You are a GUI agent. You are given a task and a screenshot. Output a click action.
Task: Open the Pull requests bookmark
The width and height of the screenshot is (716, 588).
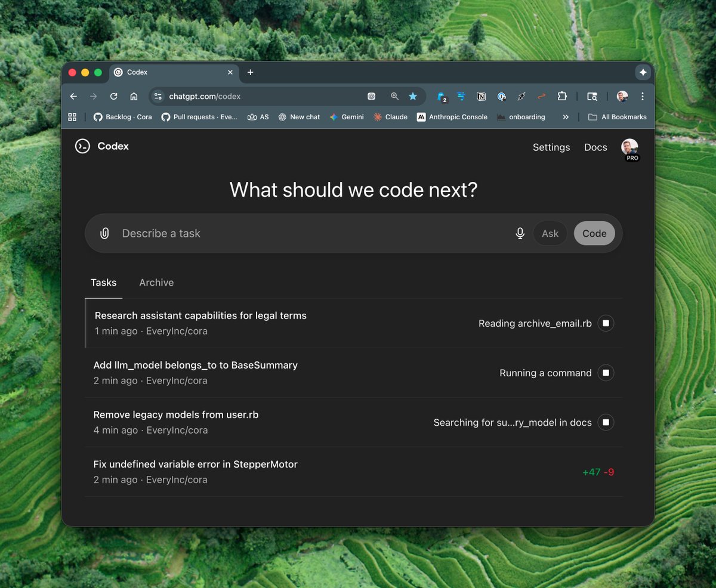[x=199, y=117]
